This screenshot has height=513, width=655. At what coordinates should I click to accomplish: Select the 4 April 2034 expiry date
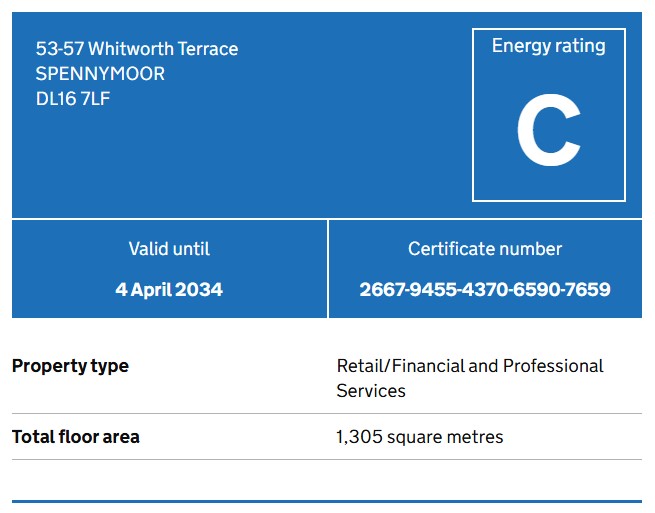[169, 290]
